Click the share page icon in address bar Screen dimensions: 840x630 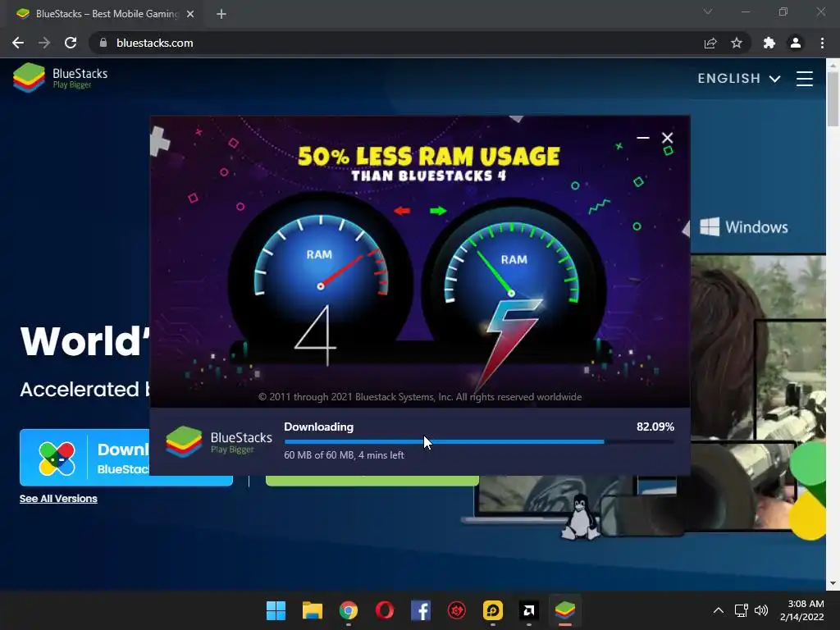710,43
